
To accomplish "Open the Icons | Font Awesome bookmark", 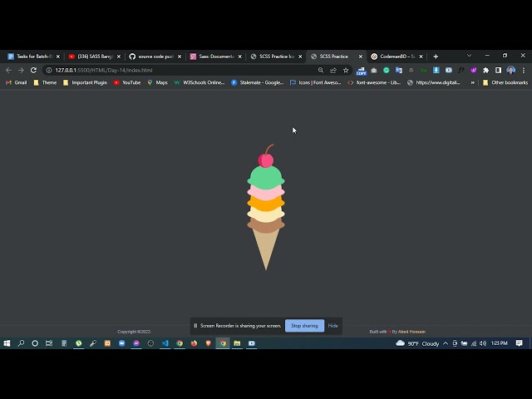I will pyautogui.click(x=316, y=82).
